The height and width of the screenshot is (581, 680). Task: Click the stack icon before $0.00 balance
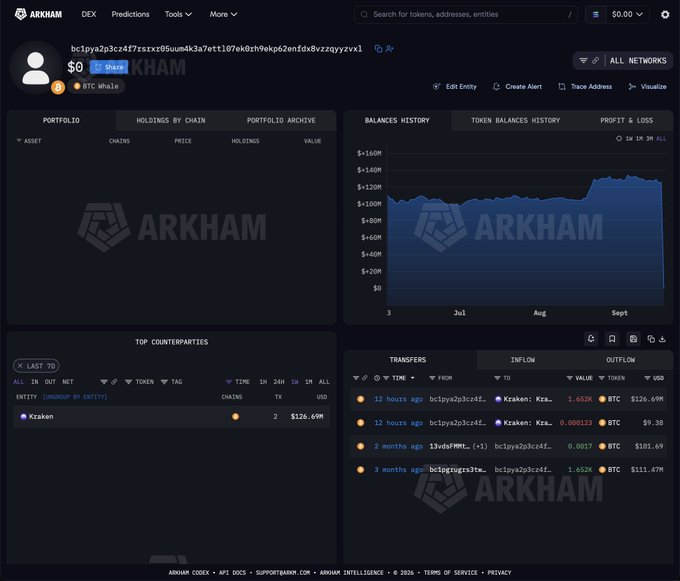tap(595, 15)
